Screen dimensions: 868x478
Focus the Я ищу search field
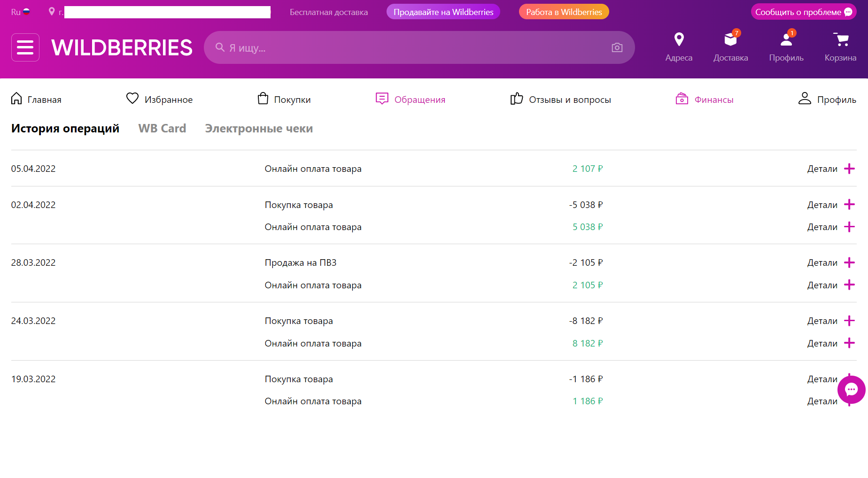[x=419, y=47]
